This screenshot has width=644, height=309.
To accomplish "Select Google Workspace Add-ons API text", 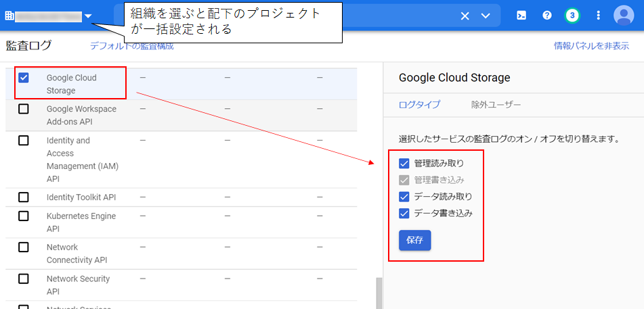I will point(81,116).
